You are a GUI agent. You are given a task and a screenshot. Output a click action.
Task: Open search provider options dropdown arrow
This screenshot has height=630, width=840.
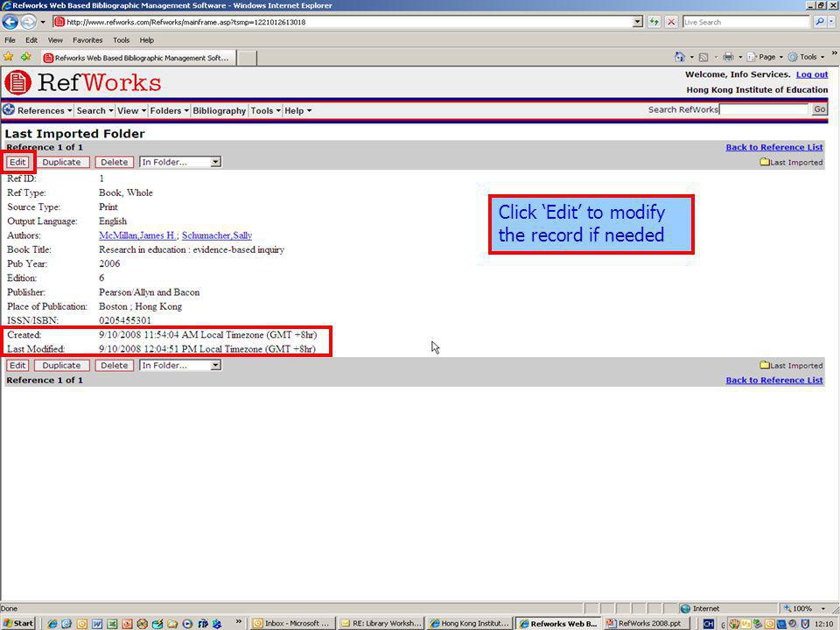(x=831, y=22)
